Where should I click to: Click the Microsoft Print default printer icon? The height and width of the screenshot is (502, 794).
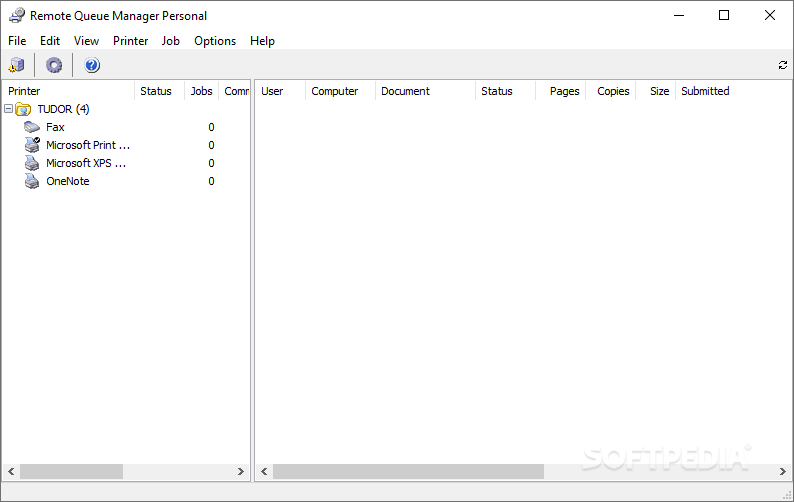(x=32, y=145)
